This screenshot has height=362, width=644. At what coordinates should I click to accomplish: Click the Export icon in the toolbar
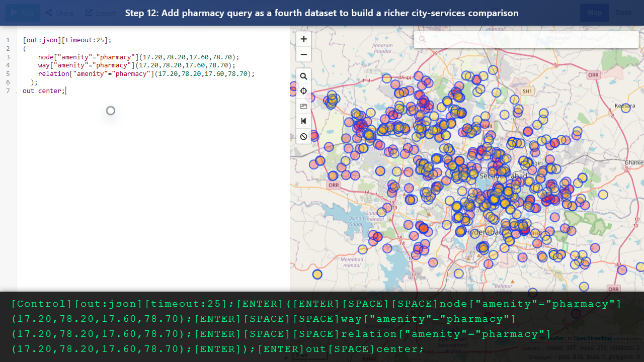tap(89, 13)
